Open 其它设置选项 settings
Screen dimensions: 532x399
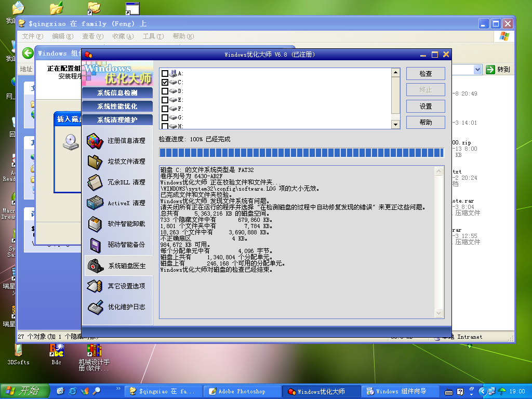tap(117, 286)
